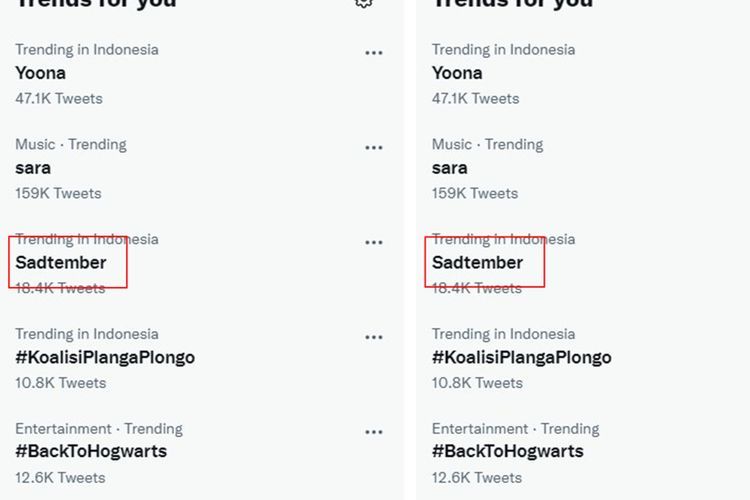Open more options for Yoona trend
This screenshot has height=500, width=750.
pyautogui.click(x=374, y=53)
